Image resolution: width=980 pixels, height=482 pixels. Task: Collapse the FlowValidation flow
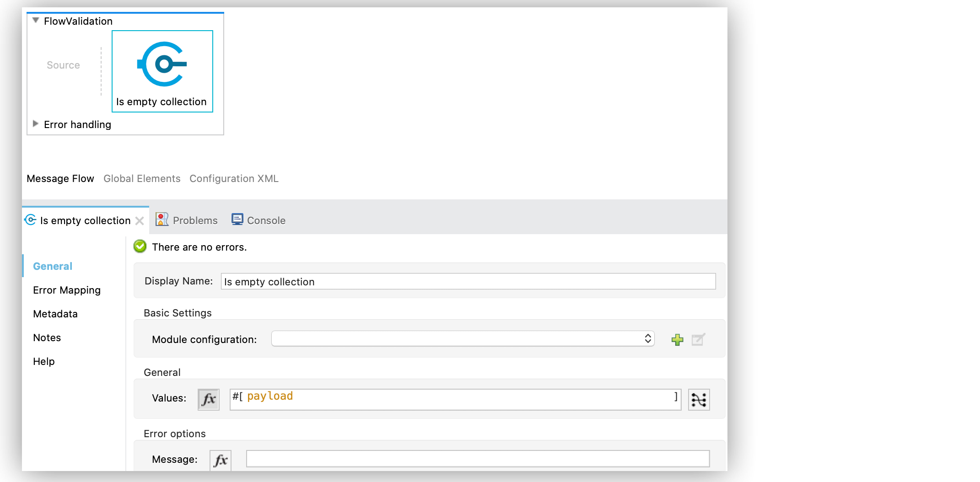click(x=36, y=21)
